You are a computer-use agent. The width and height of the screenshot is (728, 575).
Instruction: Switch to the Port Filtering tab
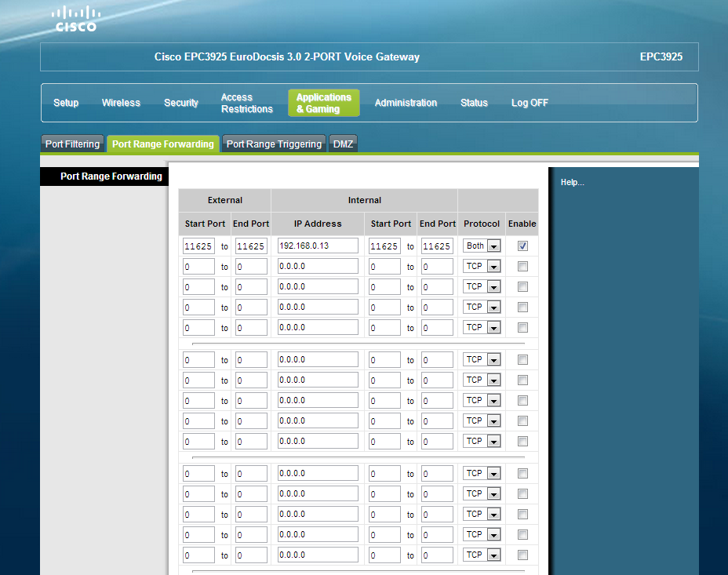click(x=72, y=144)
